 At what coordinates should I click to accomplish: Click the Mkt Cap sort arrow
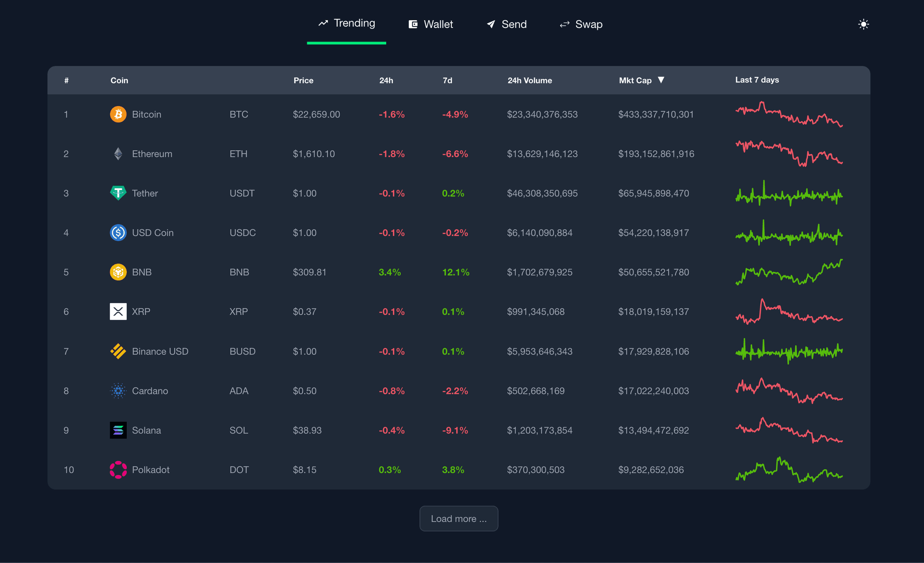[x=661, y=80]
